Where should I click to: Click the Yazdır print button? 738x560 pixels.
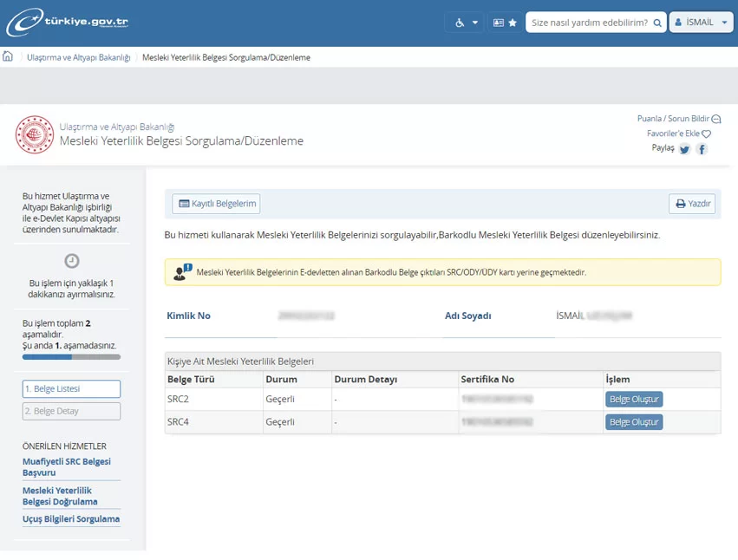point(692,204)
